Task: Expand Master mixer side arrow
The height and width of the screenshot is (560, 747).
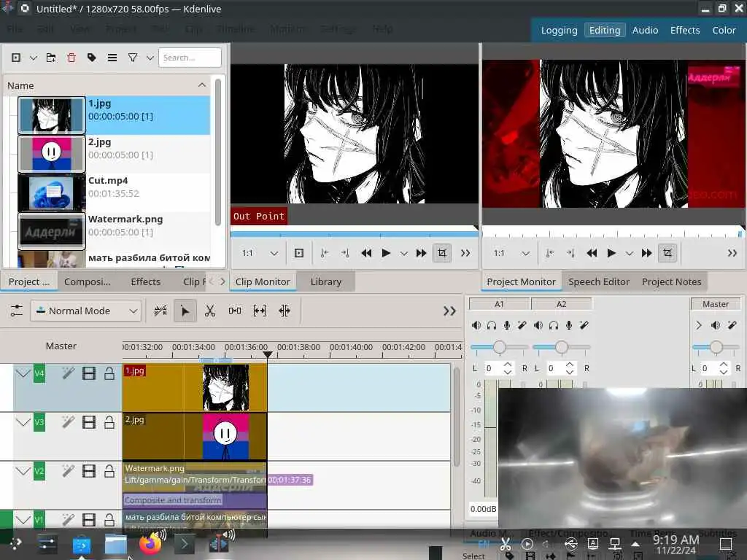Action: 698,325
